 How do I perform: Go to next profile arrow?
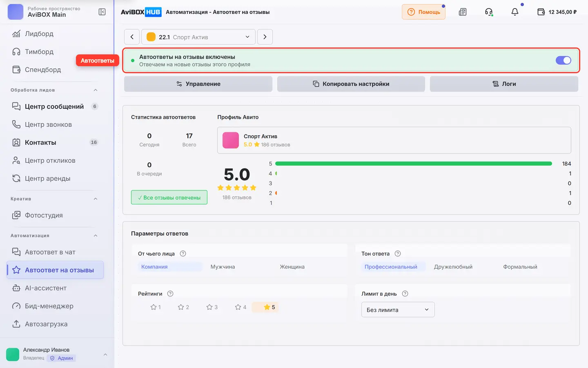point(265,37)
